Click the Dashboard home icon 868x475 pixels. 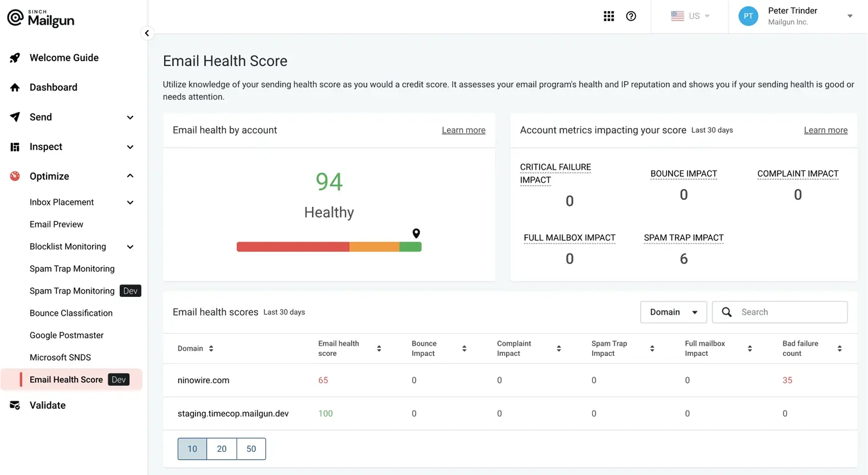point(15,87)
